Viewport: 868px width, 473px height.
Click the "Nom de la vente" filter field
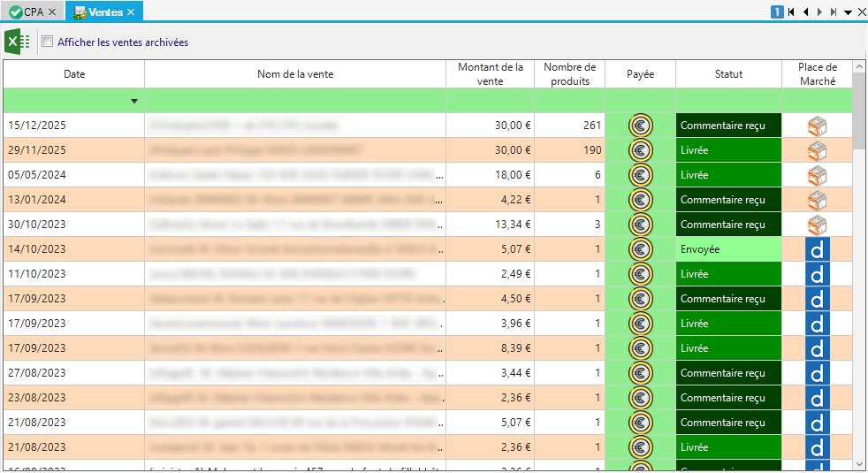pos(295,101)
